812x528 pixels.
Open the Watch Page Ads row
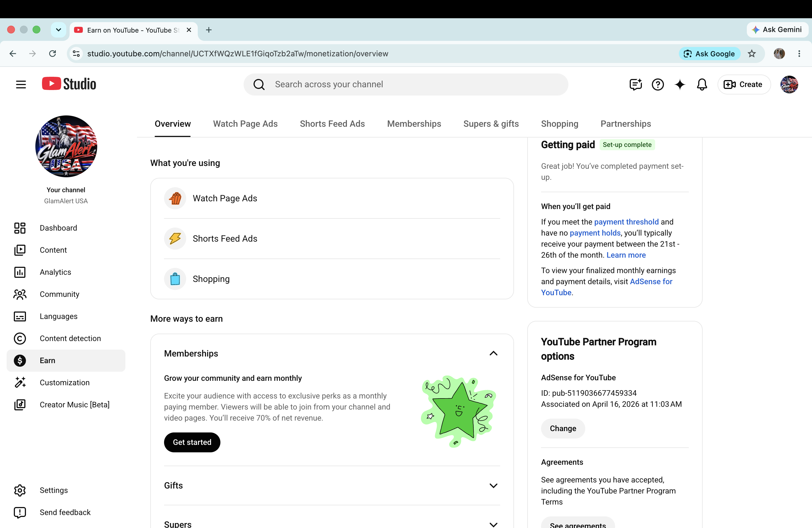coord(332,198)
